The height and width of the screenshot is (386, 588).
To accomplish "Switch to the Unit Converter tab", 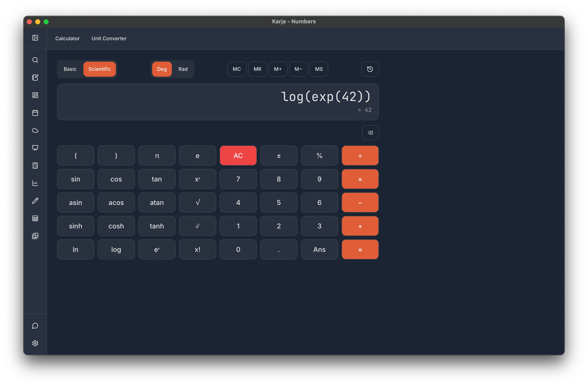I will pos(109,39).
